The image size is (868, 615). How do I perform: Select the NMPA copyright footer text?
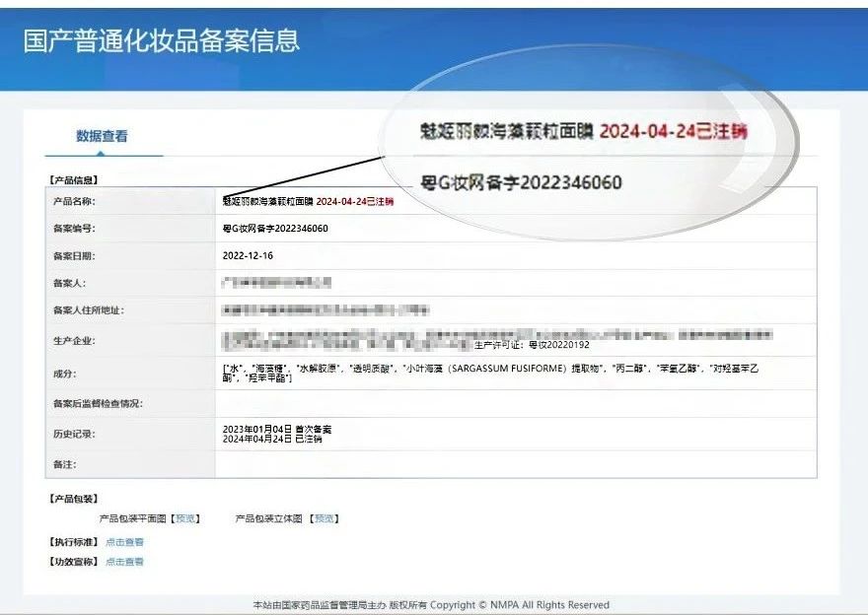coord(431,605)
